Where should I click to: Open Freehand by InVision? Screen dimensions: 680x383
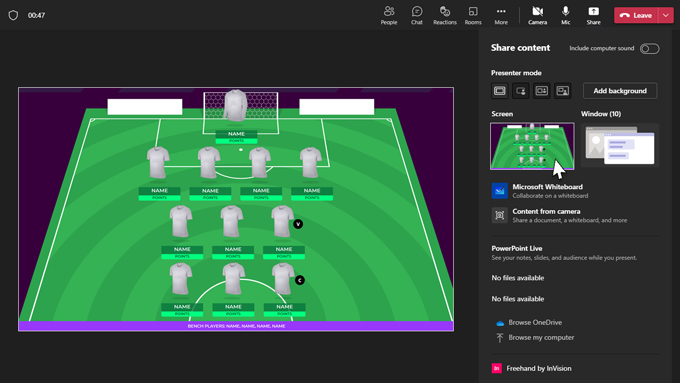coord(539,368)
